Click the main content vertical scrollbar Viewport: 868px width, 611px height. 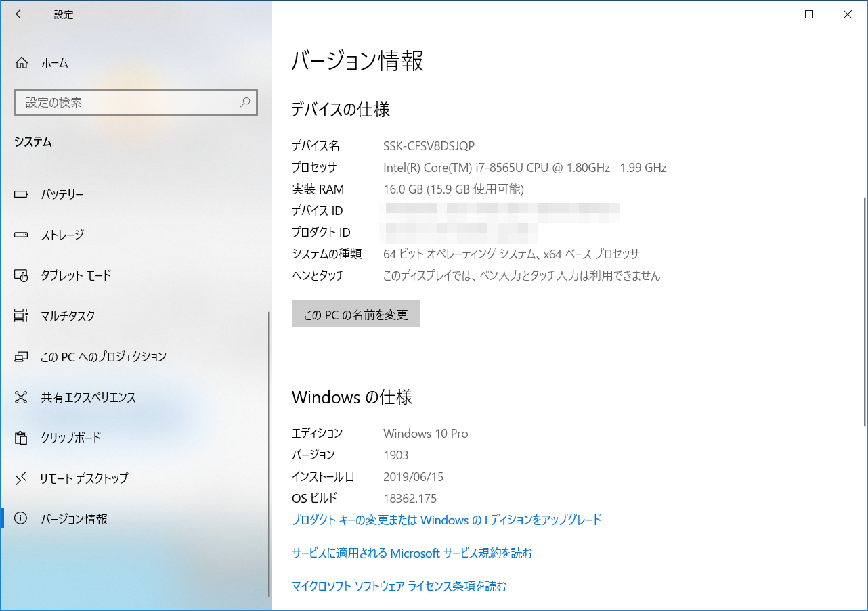[865, 311]
